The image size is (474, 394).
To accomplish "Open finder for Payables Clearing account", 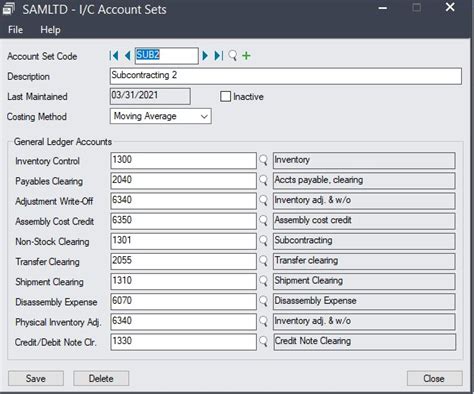I will pos(263,181).
